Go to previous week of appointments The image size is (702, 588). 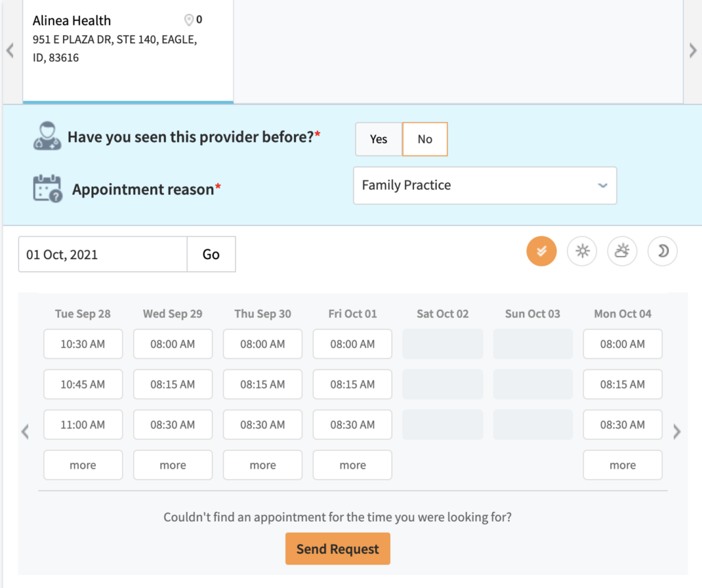pos(25,432)
